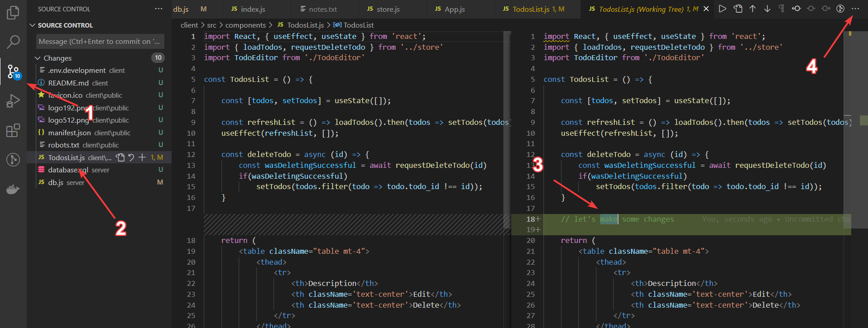Viewport: 868px width, 328px height.
Task: Select .env.development in changes list
Action: pyautogui.click(x=99, y=70)
